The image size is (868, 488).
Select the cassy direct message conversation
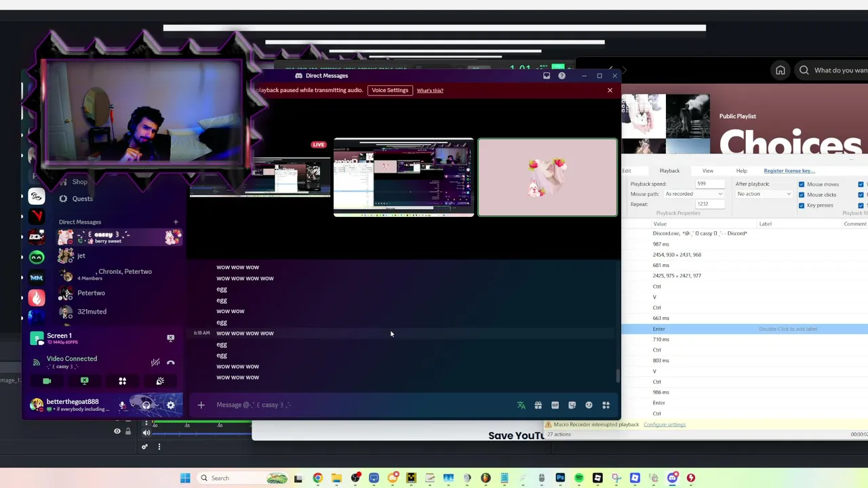[119, 237]
